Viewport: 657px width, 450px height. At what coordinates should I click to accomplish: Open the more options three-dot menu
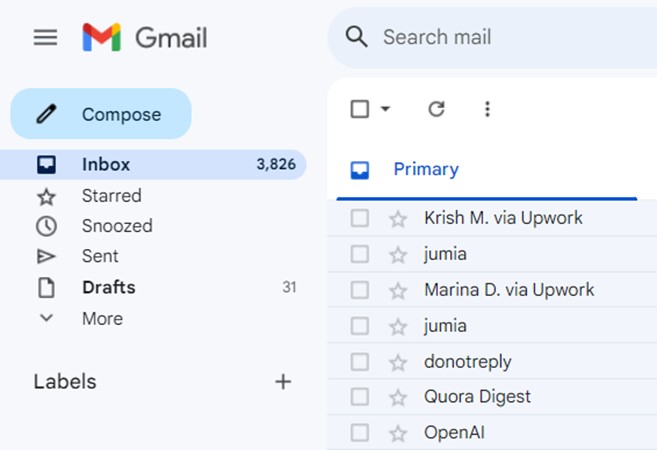487,109
